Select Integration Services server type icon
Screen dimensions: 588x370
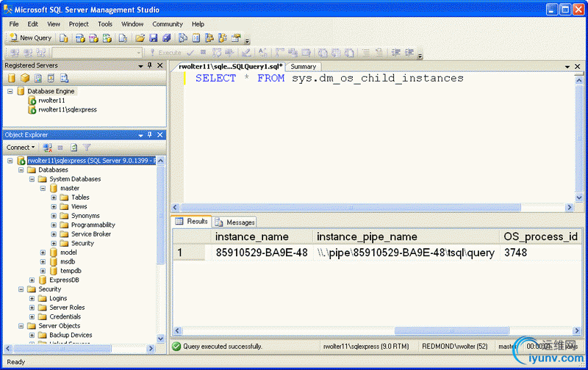64,78
